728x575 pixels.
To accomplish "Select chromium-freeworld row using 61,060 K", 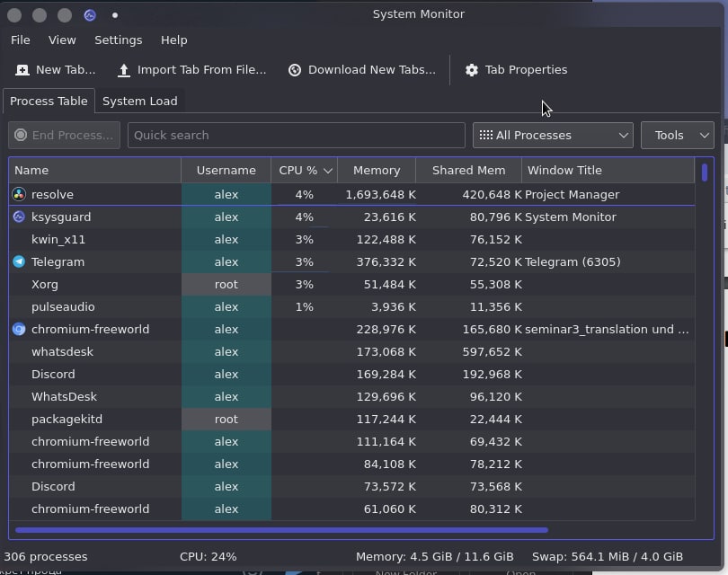I will [x=352, y=509].
